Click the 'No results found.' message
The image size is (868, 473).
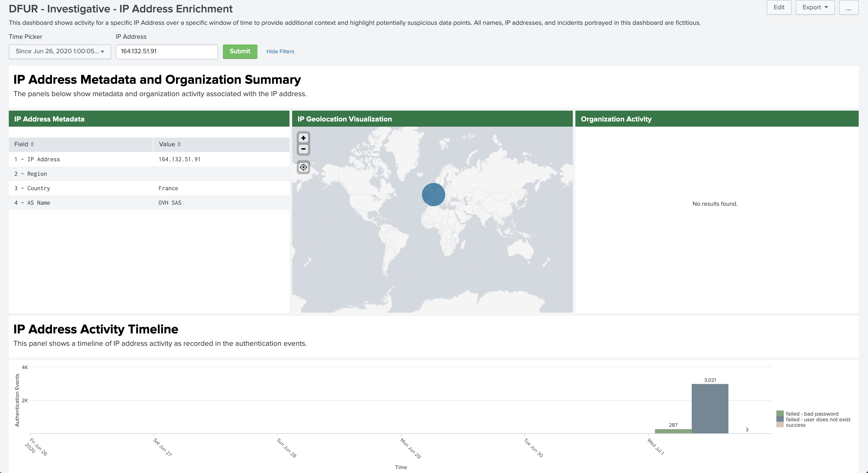715,204
